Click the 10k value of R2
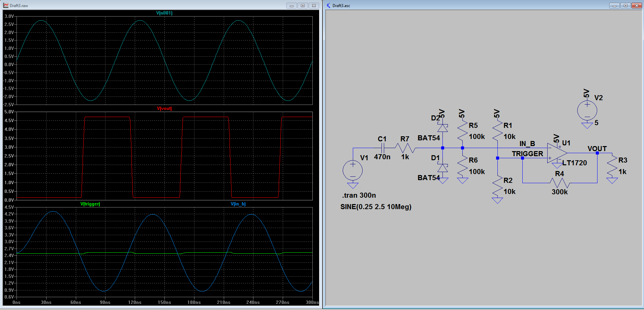 point(510,192)
